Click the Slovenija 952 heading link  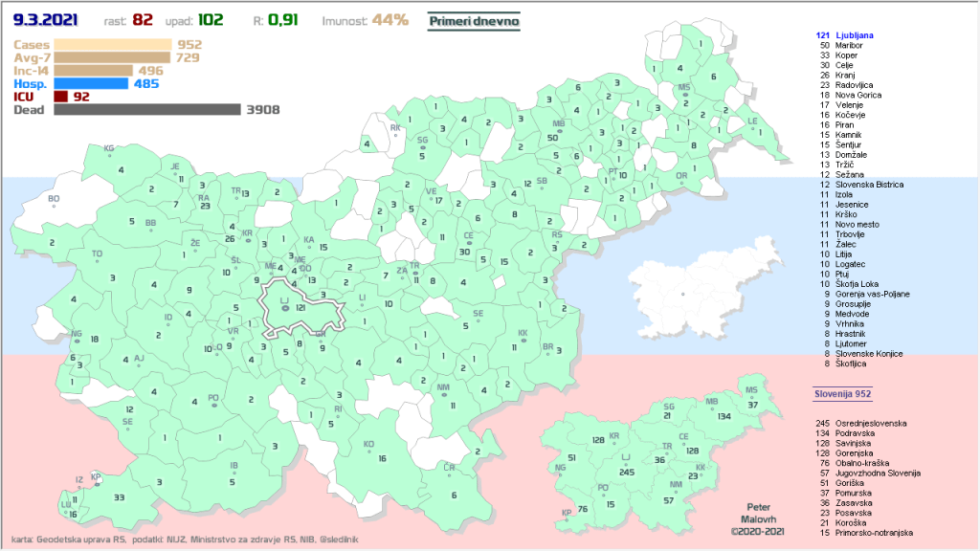point(841,393)
